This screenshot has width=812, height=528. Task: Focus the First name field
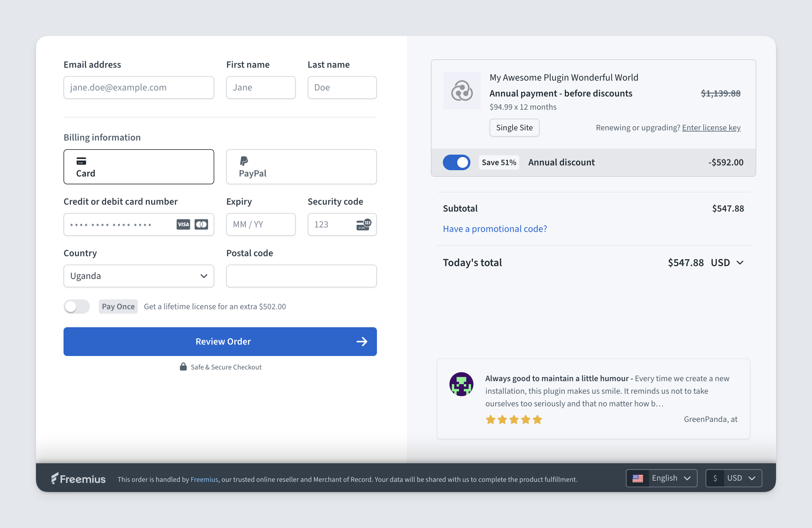[261, 88]
